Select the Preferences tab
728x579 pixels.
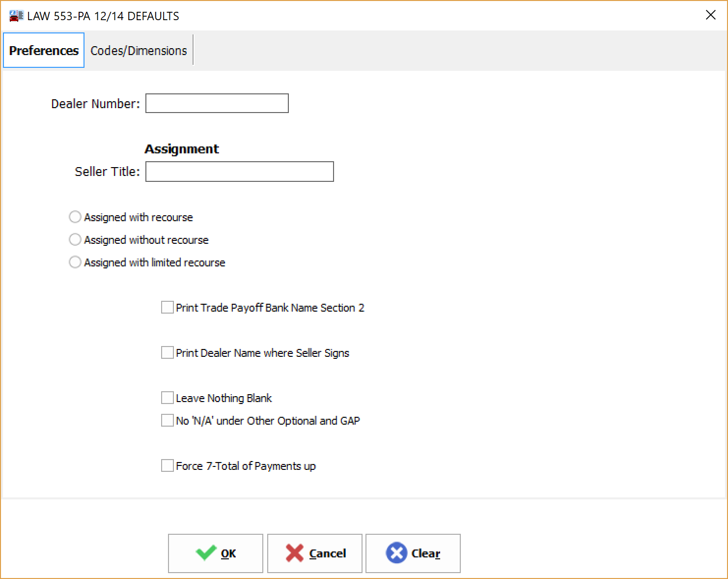pyautogui.click(x=43, y=50)
